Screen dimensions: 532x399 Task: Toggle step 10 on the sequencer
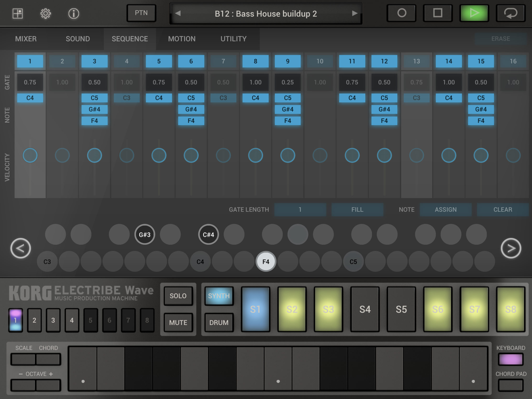pos(320,61)
